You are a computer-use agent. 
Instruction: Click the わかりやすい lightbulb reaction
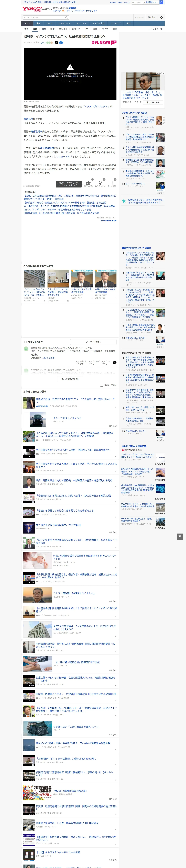[x=100, y=183]
